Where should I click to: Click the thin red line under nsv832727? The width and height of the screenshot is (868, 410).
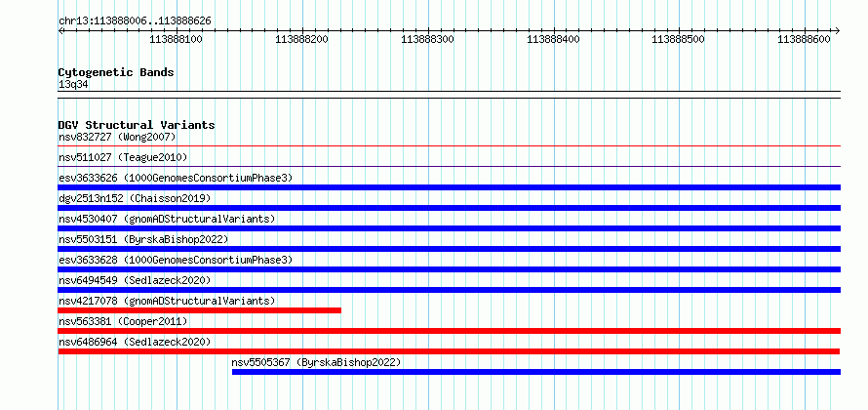click(x=450, y=146)
